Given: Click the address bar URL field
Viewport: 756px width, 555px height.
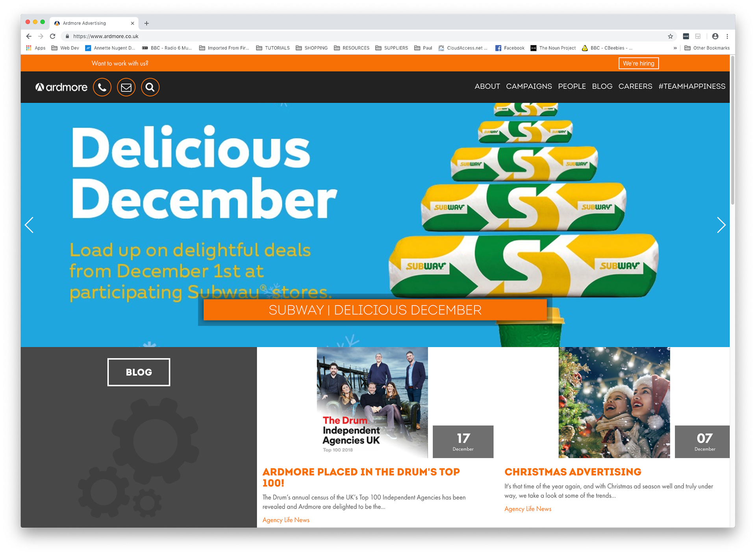Looking at the screenshot, I should [x=366, y=36].
